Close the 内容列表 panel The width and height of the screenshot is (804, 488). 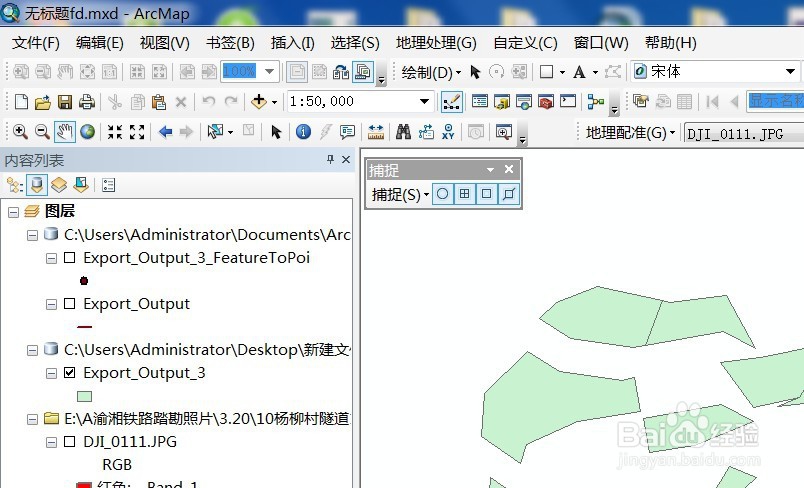[346, 159]
